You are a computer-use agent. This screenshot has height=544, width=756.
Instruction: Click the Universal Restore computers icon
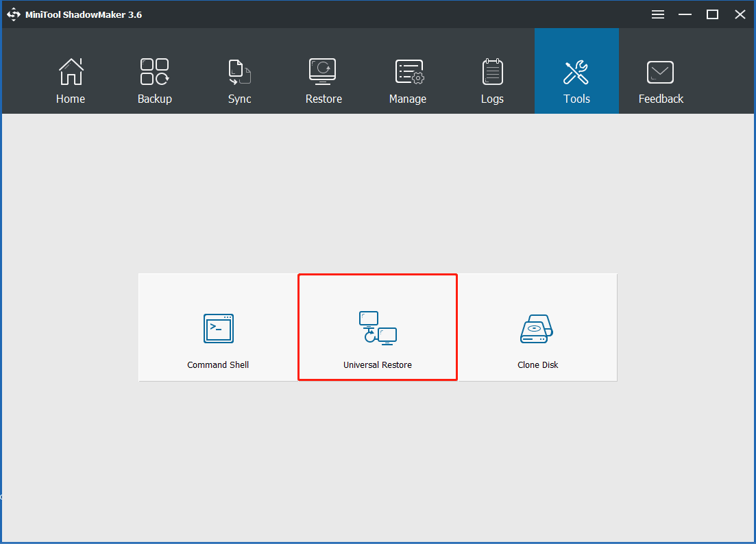(378, 327)
